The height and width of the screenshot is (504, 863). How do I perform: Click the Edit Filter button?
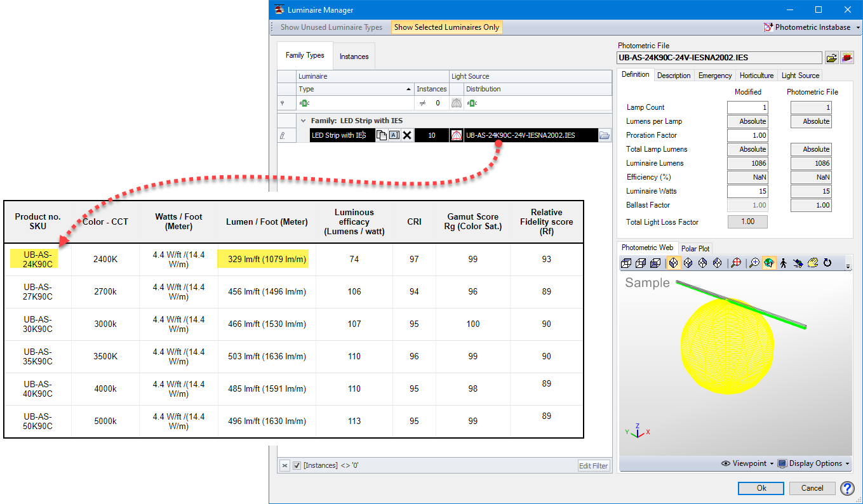[x=593, y=465]
